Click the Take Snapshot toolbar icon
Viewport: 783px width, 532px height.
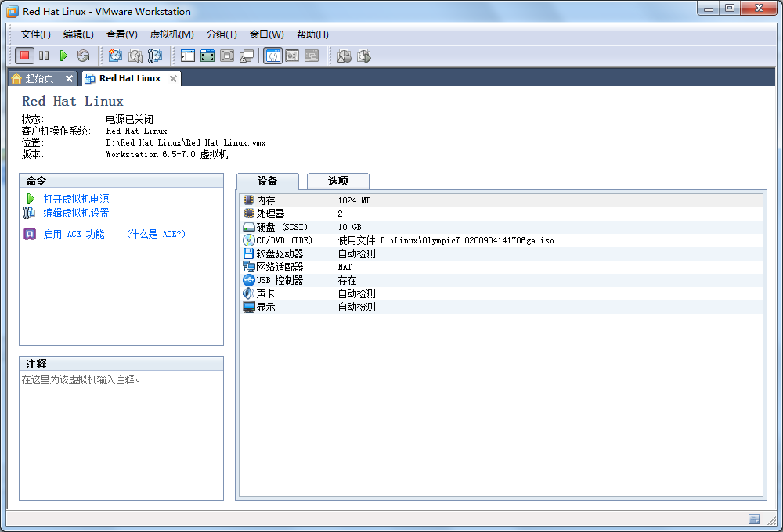tap(115, 56)
